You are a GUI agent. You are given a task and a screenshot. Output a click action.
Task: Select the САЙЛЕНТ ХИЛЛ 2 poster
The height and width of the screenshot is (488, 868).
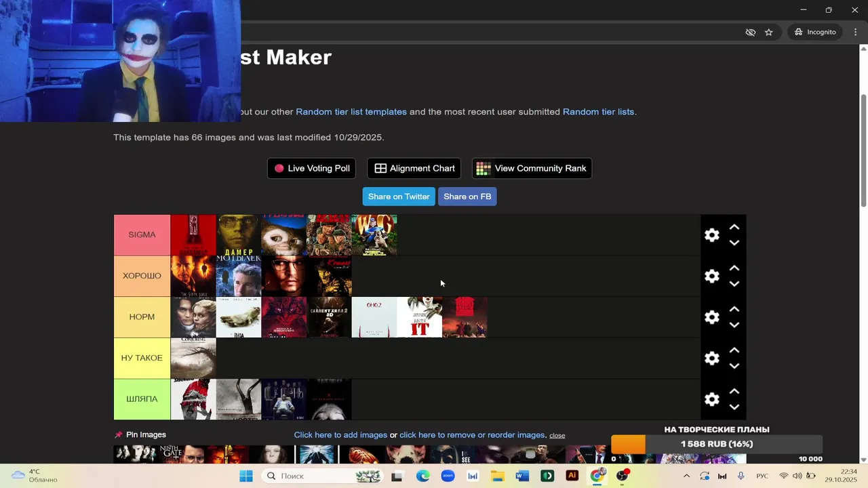(x=329, y=317)
